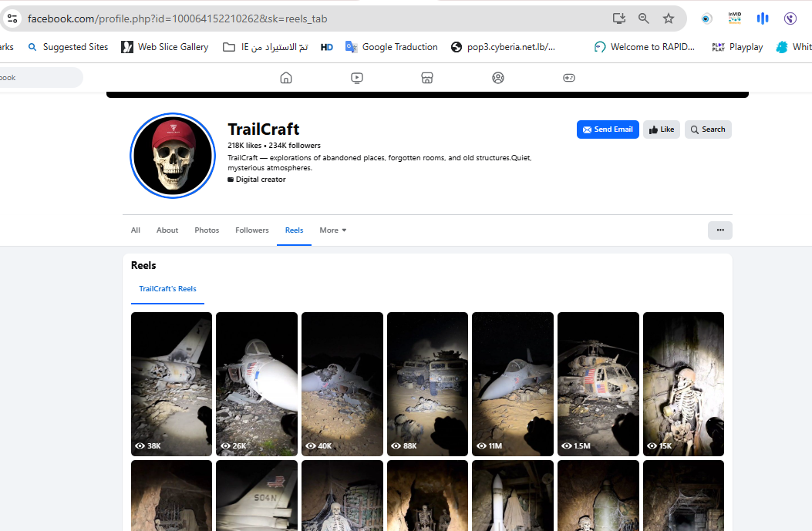Click the browser zoom magnifier icon
This screenshot has width=812, height=531.
(644, 18)
